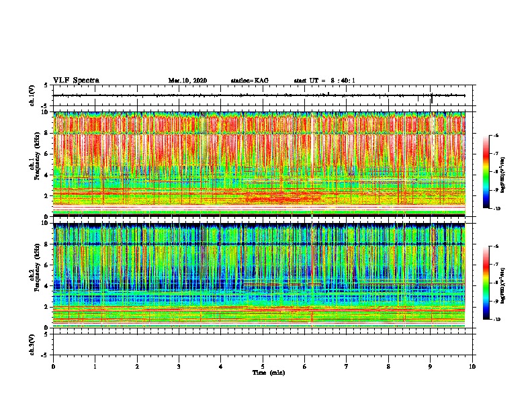Click the '-8' label on ch.1 colorbar

click(x=495, y=172)
